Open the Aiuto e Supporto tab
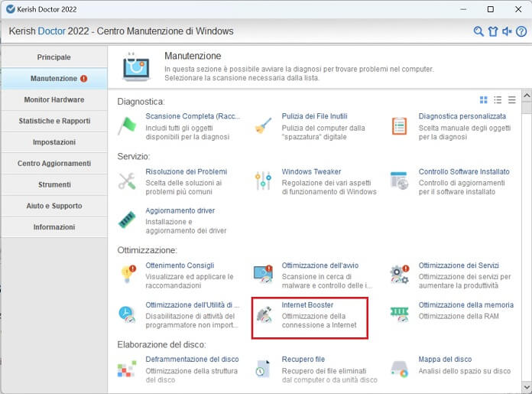This screenshot has height=394, width=532. pyautogui.click(x=54, y=206)
